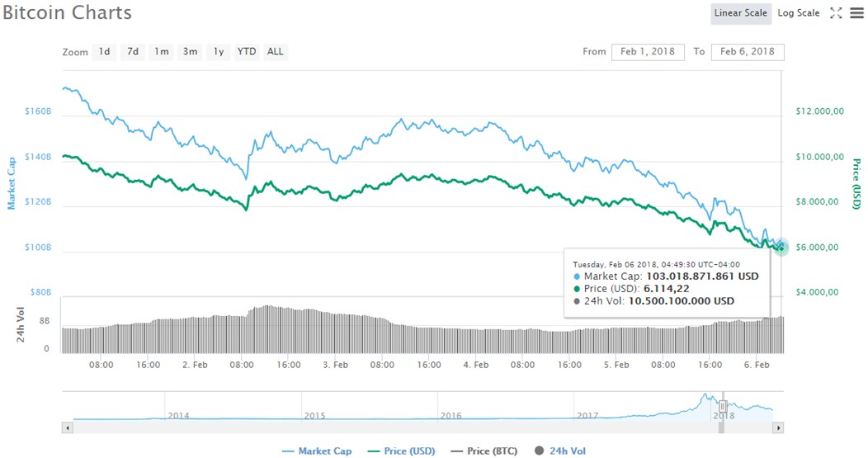The image size is (868, 458).
Task: Switch to Linear Scale
Action: [740, 13]
